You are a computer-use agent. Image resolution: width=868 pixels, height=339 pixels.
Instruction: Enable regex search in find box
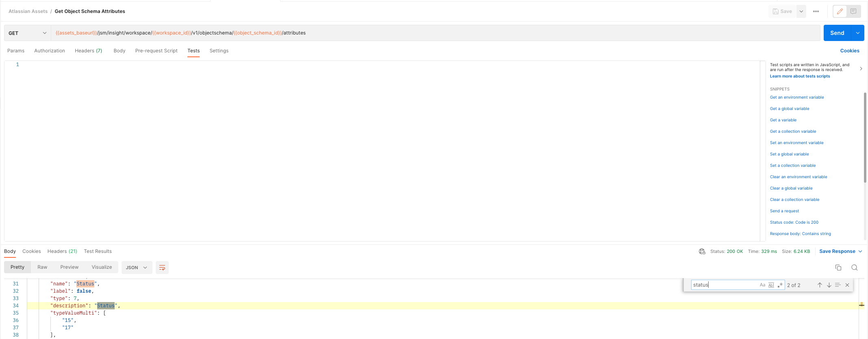click(x=780, y=285)
